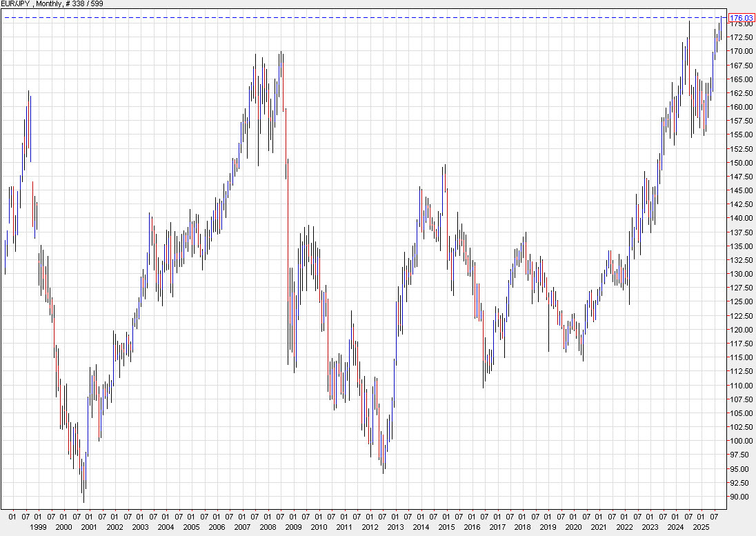Select the current price label 176.03
Screen dimensions: 756x536
tap(741, 17)
